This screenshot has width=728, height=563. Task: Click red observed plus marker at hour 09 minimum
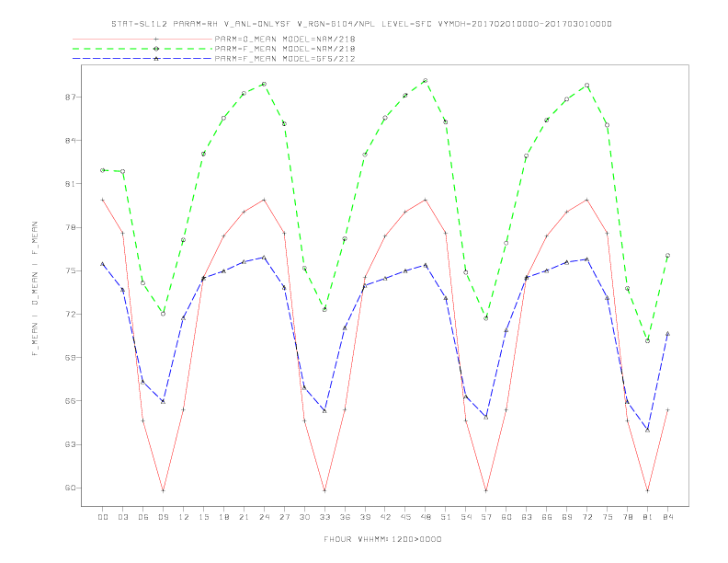pyautogui.click(x=163, y=490)
